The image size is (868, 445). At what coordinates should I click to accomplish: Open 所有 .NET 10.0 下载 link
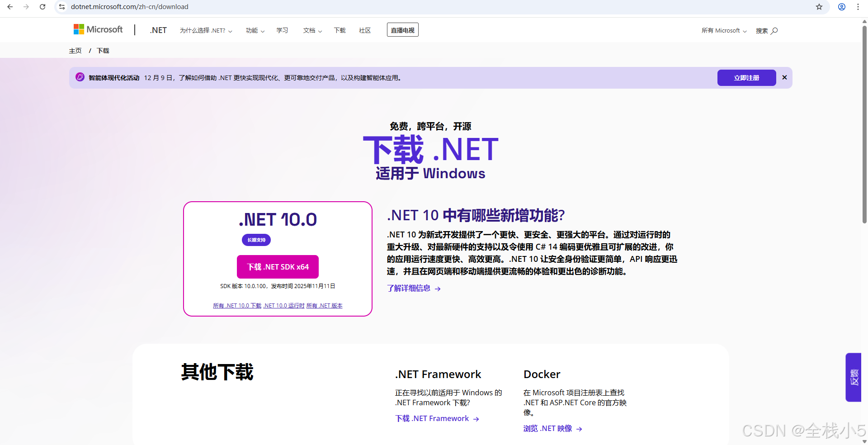point(237,306)
